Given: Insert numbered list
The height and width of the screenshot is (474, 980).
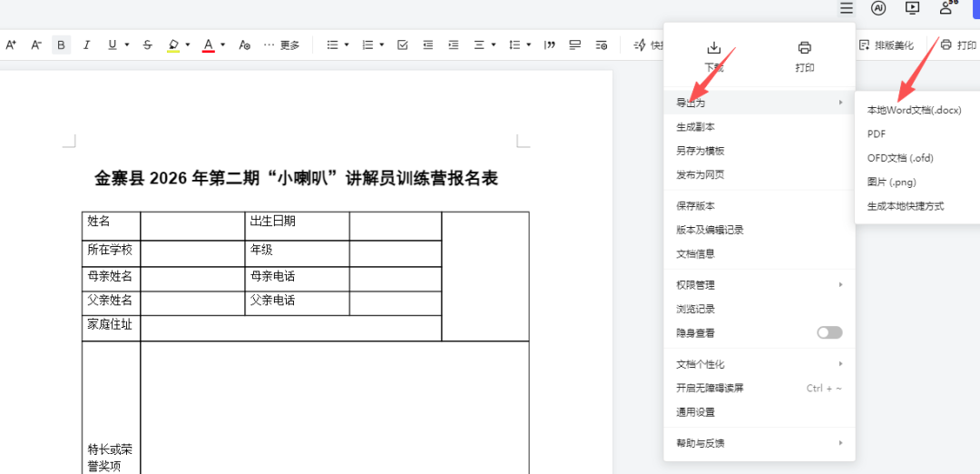Looking at the screenshot, I should tap(368, 45).
